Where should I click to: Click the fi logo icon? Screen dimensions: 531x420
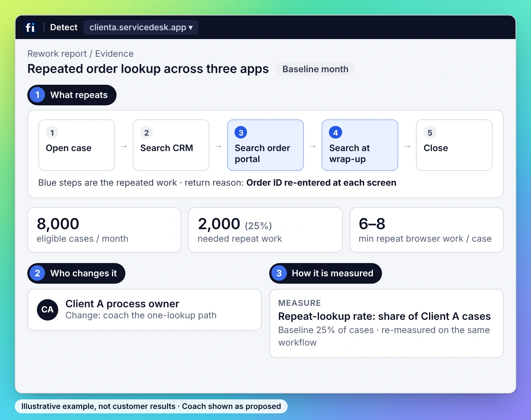pos(30,27)
